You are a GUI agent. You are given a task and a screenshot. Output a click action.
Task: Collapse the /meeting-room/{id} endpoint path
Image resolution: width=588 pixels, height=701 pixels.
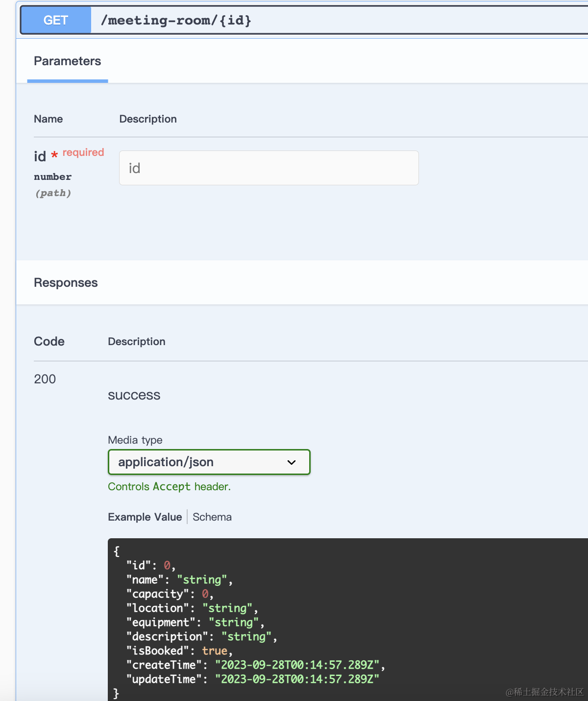pos(176,20)
